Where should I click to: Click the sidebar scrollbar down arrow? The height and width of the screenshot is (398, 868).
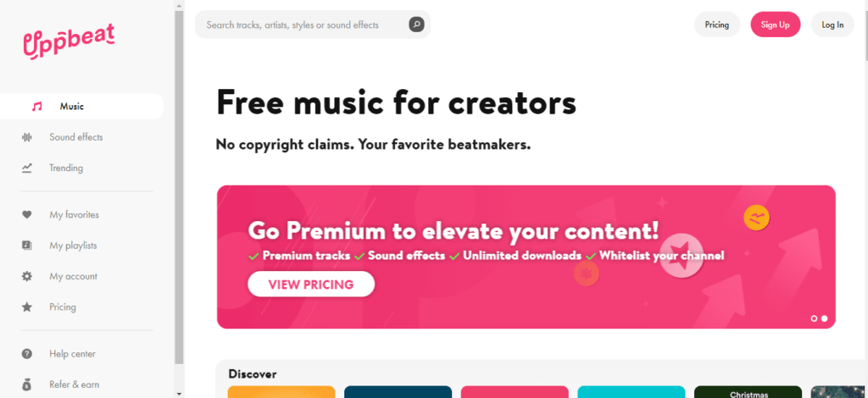[x=179, y=394]
